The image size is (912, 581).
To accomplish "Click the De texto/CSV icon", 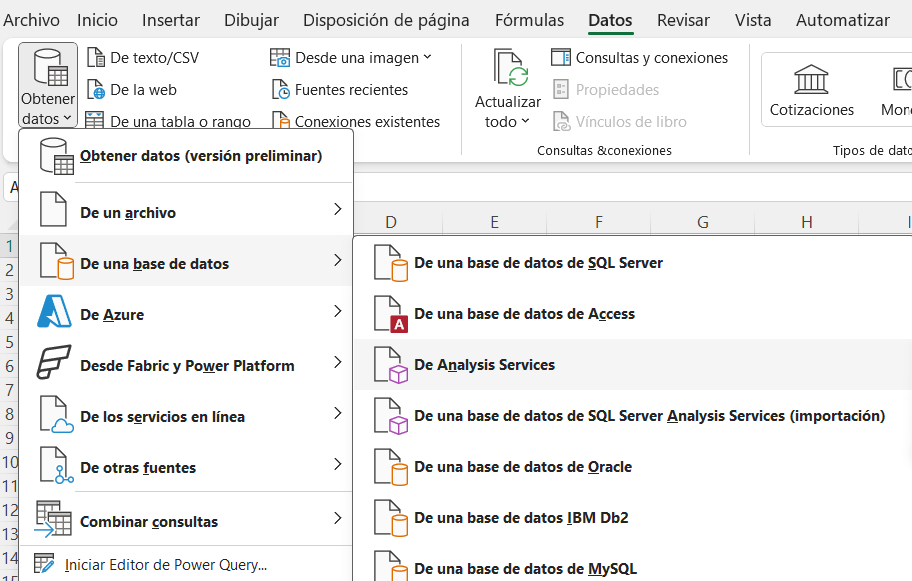I will 95,58.
